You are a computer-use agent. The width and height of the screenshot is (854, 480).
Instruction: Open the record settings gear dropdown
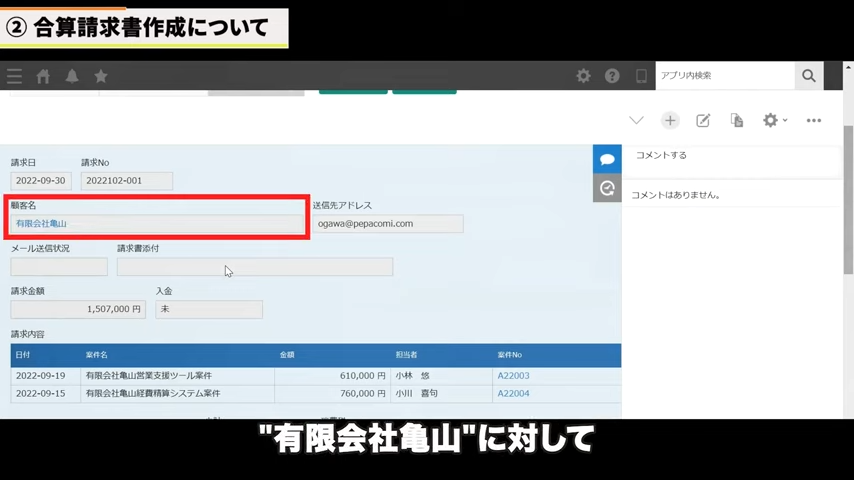coord(774,120)
